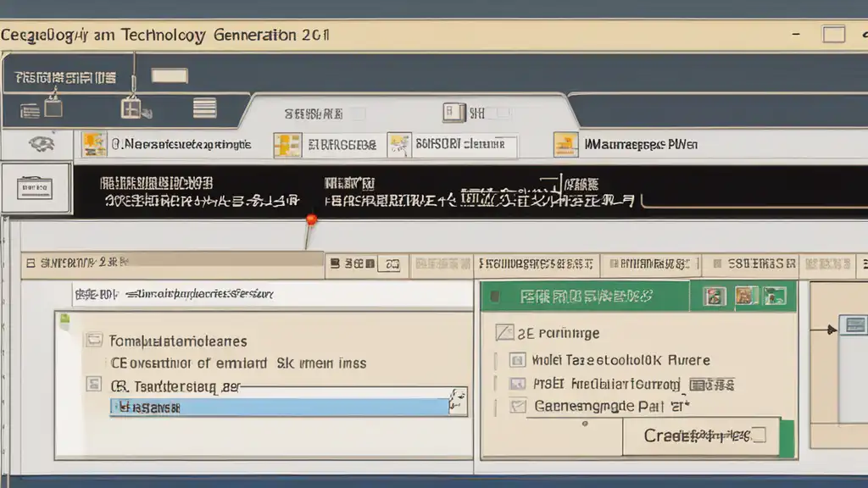
Task: Click small icon beside SSBEIIBSER tab
Action: 717,264
